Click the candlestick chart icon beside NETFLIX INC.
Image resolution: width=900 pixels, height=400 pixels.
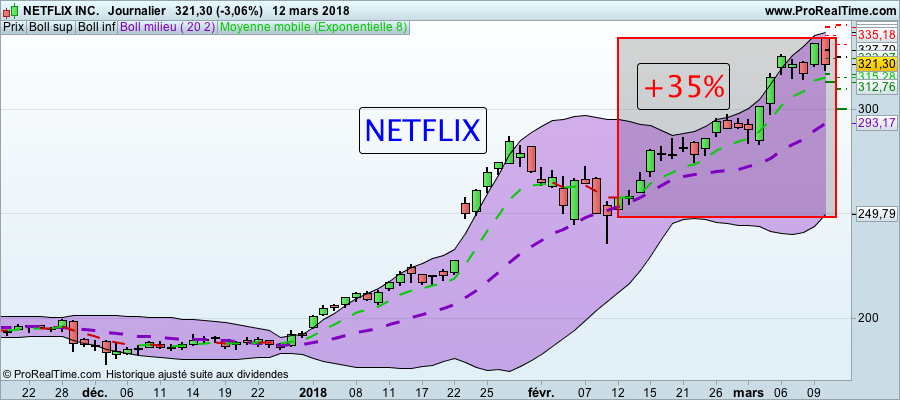tap(10, 10)
